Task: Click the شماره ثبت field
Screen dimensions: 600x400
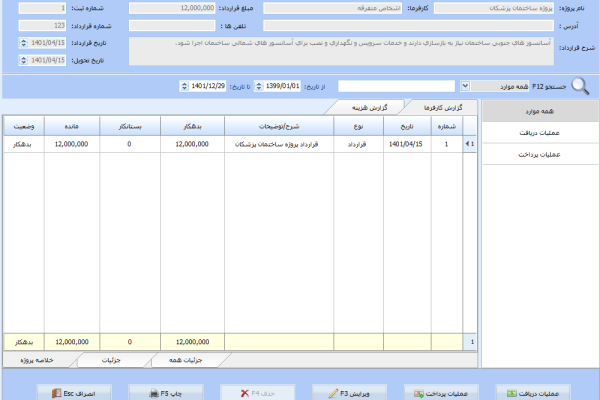Action: 42,8
